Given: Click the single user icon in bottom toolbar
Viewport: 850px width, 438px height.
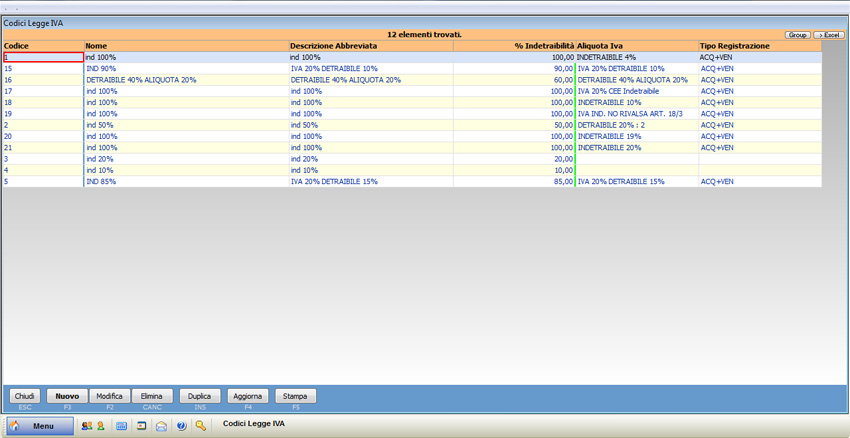Looking at the screenshot, I should click(x=100, y=426).
